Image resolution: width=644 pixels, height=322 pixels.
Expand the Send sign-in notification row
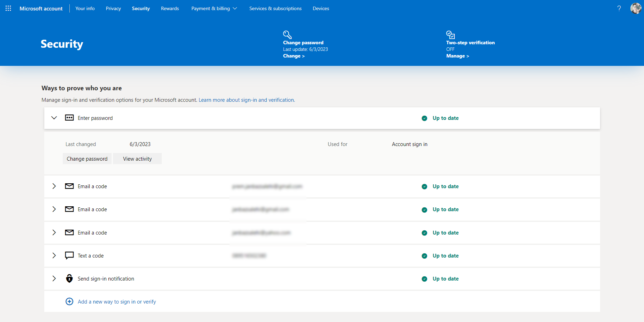pyautogui.click(x=54, y=278)
